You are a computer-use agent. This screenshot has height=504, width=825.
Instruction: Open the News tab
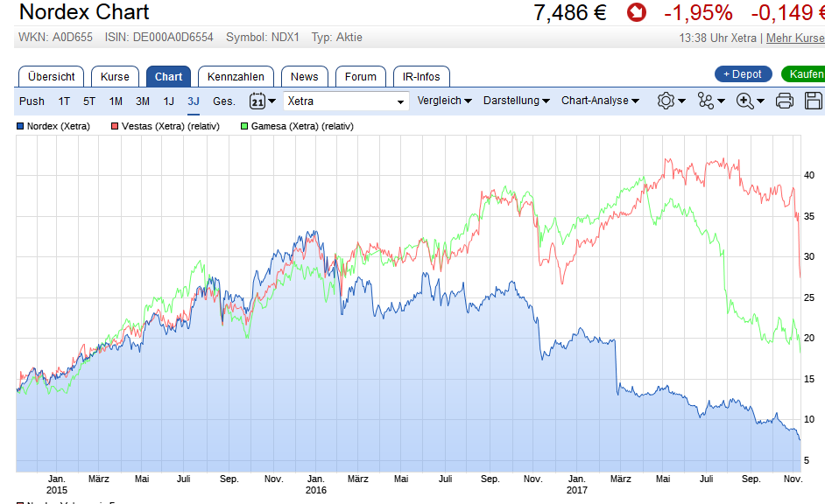point(304,77)
